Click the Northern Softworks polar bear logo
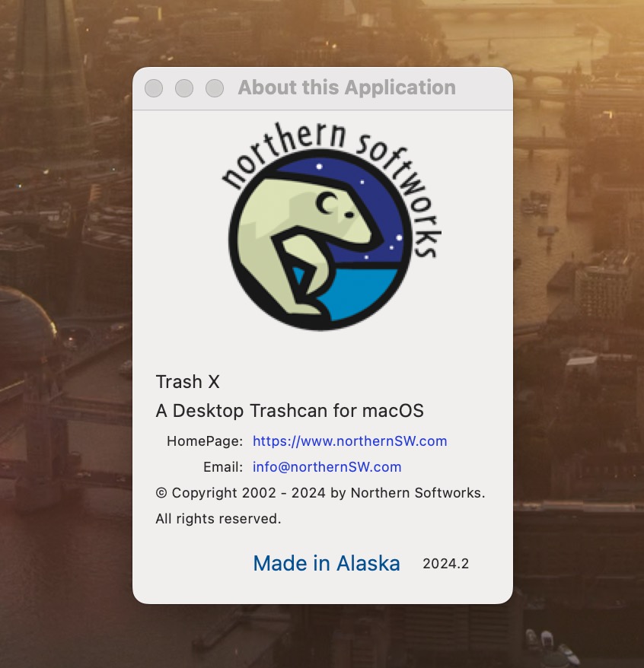Image resolution: width=644 pixels, height=668 pixels. coord(331,226)
